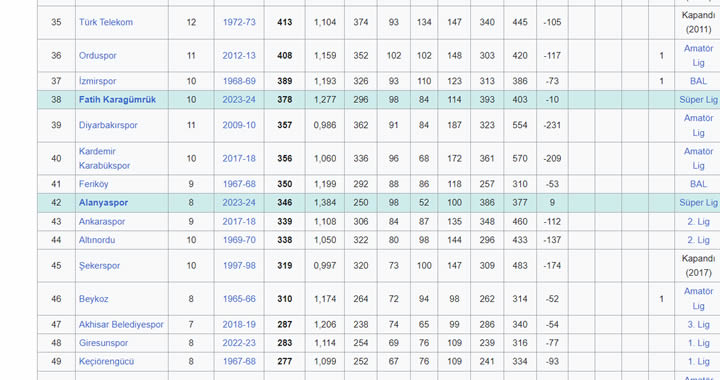Click the Feriköy team link
720x380 pixels.
point(93,184)
